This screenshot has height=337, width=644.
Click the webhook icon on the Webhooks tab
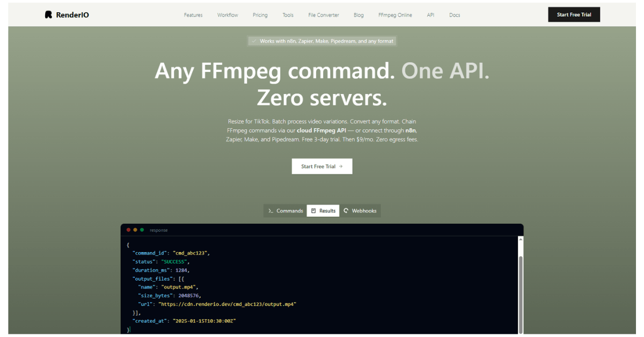(346, 211)
